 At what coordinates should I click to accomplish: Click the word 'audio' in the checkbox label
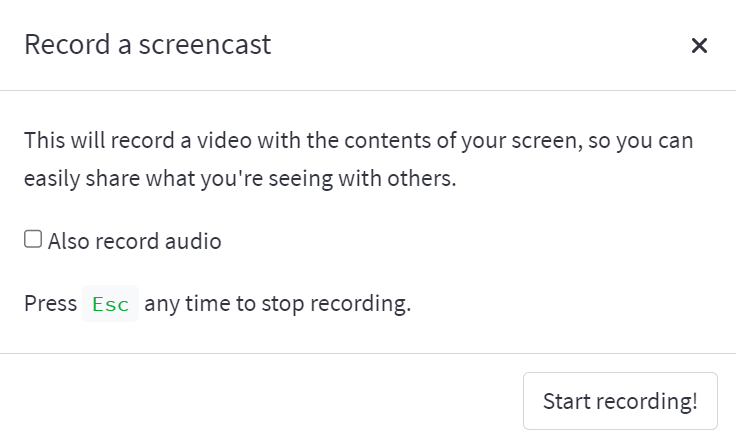195,241
